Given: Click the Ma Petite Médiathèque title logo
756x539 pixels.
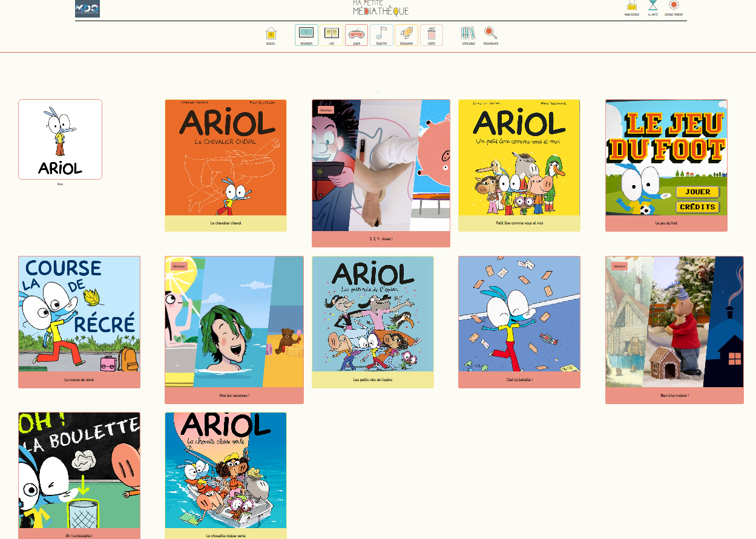Looking at the screenshot, I should (x=381, y=8).
